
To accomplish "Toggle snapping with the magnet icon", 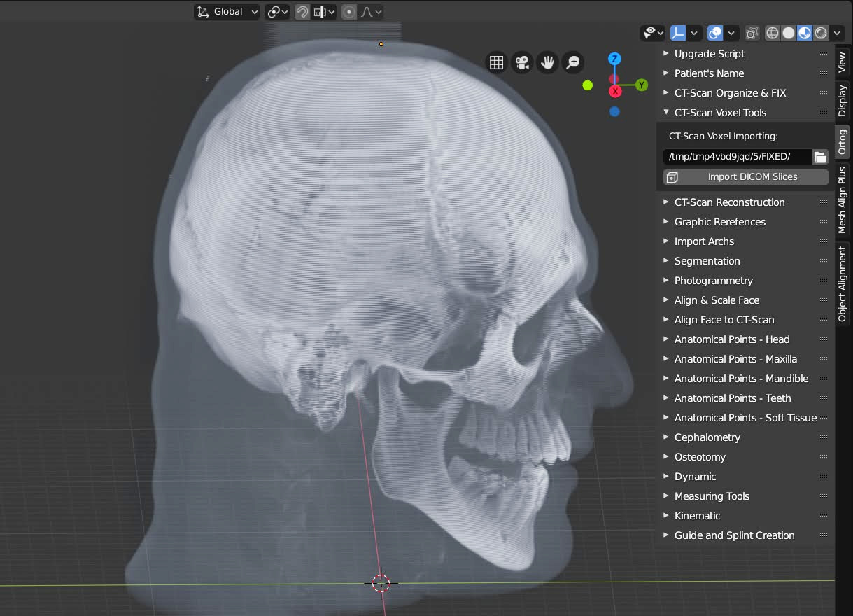I will tap(302, 12).
